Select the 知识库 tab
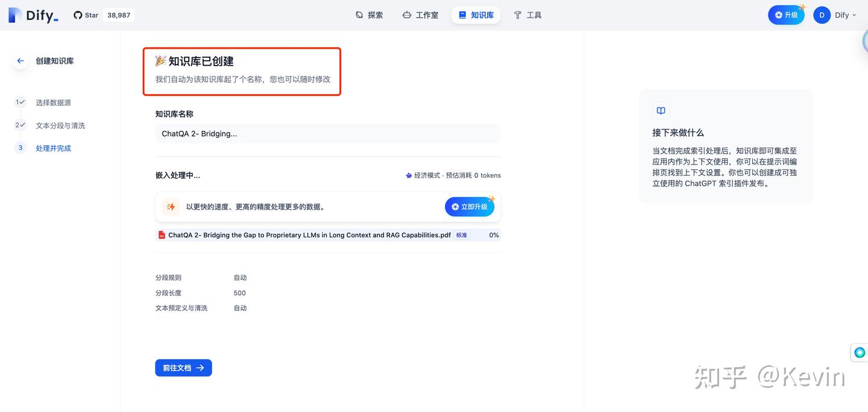This screenshot has width=868, height=412. pos(476,15)
